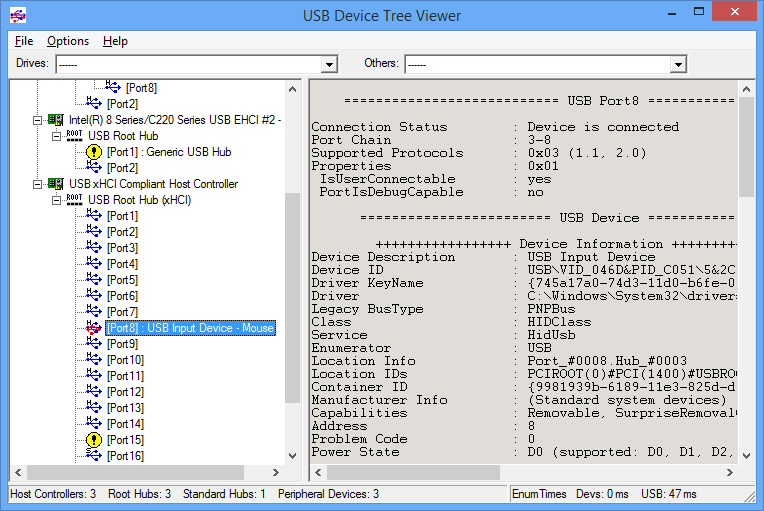The width and height of the screenshot is (764, 511).
Task: Close the USB Device Tree Viewer window
Action: pyautogui.click(x=735, y=11)
